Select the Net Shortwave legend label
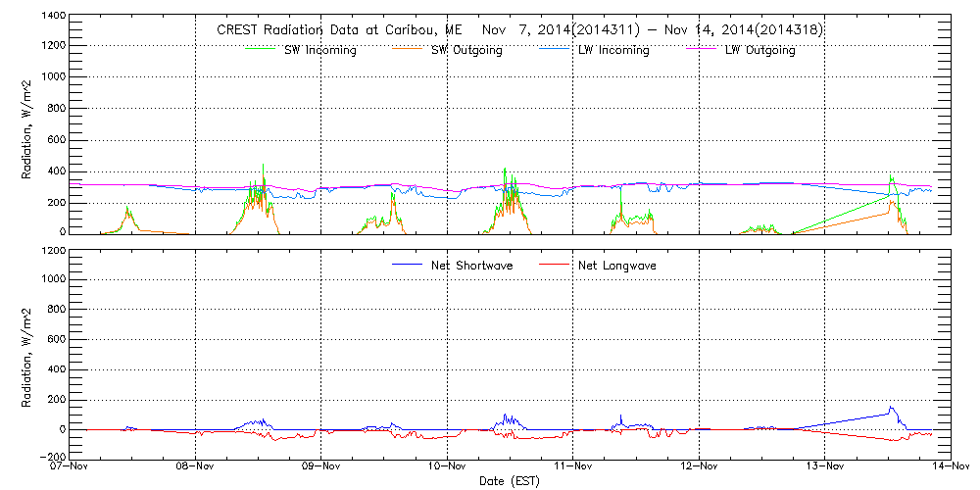980x490 pixels. pyautogui.click(x=474, y=266)
